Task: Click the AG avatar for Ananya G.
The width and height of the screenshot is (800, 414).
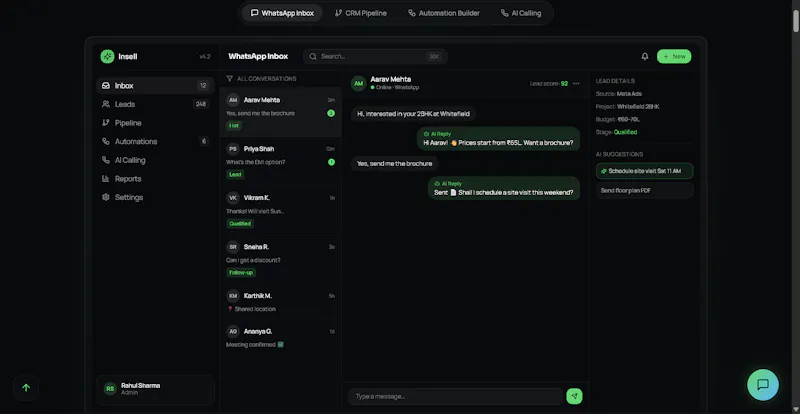Action: [233, 332]
